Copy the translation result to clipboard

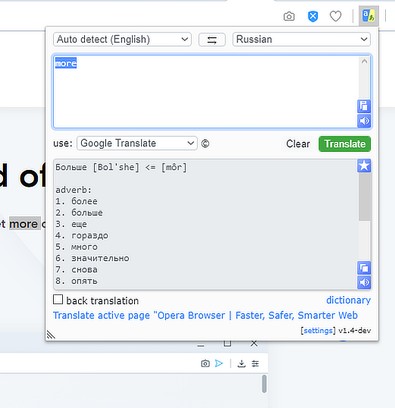364,268
